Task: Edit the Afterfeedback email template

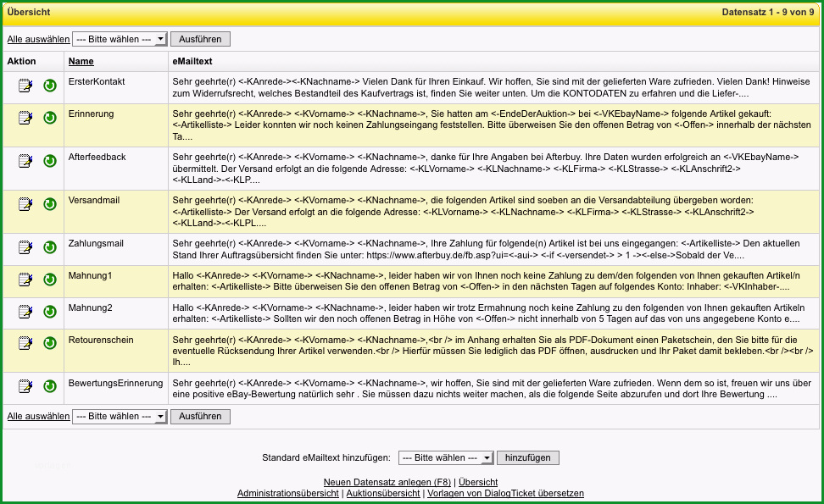Action: tap(25, 161)
